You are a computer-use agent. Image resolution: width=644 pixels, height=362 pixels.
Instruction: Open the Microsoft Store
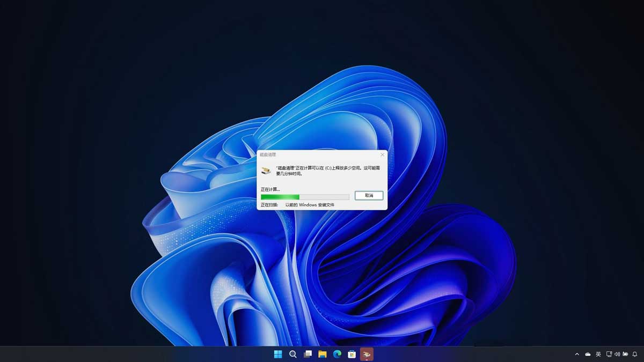click(352, 354)
